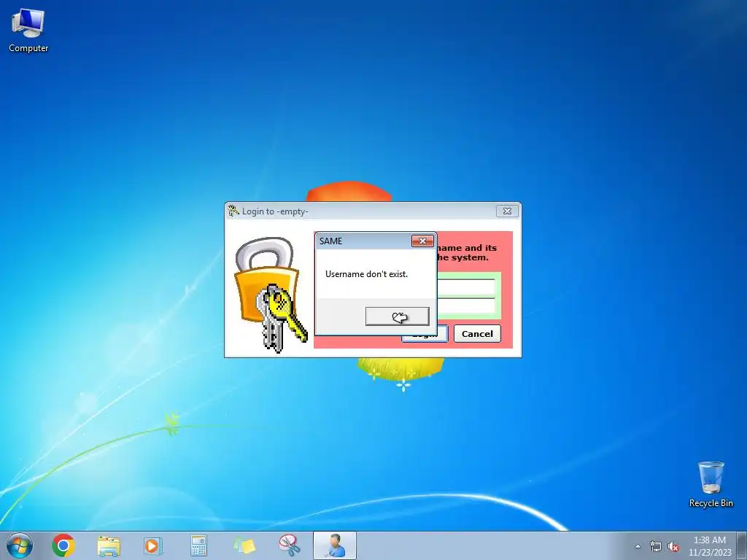
Task: Click the padlock and keys image
Action: [270, 295]
